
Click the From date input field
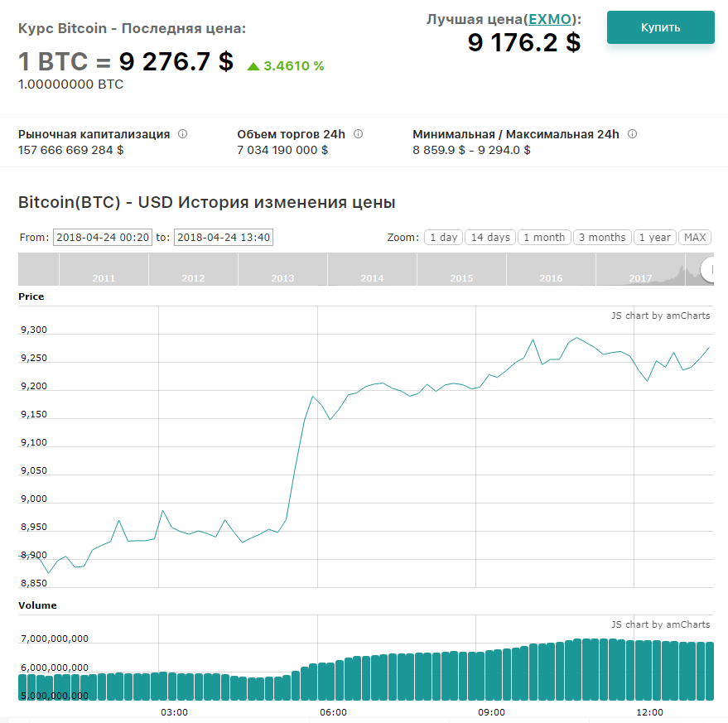coord(103,238)
